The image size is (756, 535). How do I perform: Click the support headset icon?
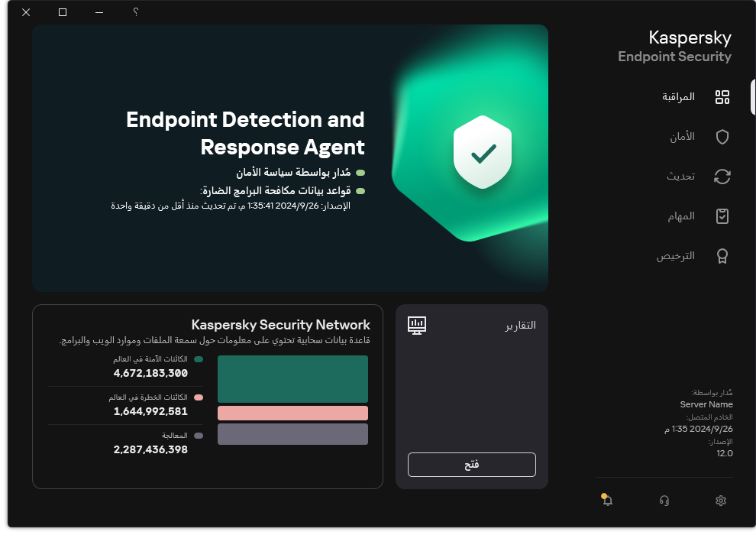point(664,500)
